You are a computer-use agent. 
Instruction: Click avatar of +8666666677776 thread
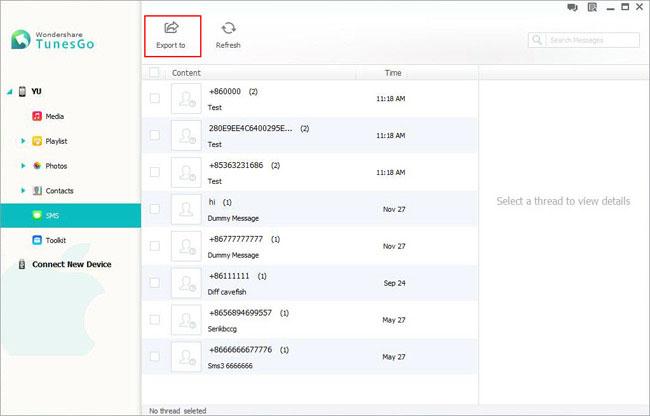(186, 357)
